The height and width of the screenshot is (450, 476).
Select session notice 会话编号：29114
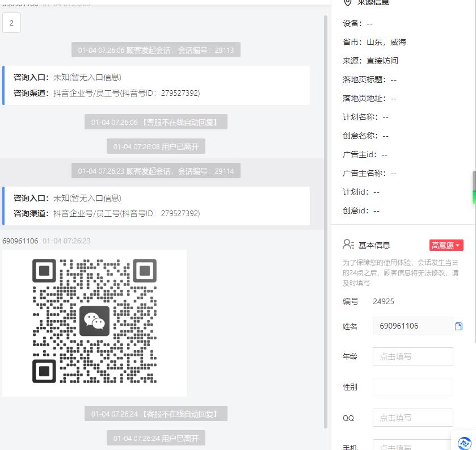pyautogui.click(x=155, y=171)
